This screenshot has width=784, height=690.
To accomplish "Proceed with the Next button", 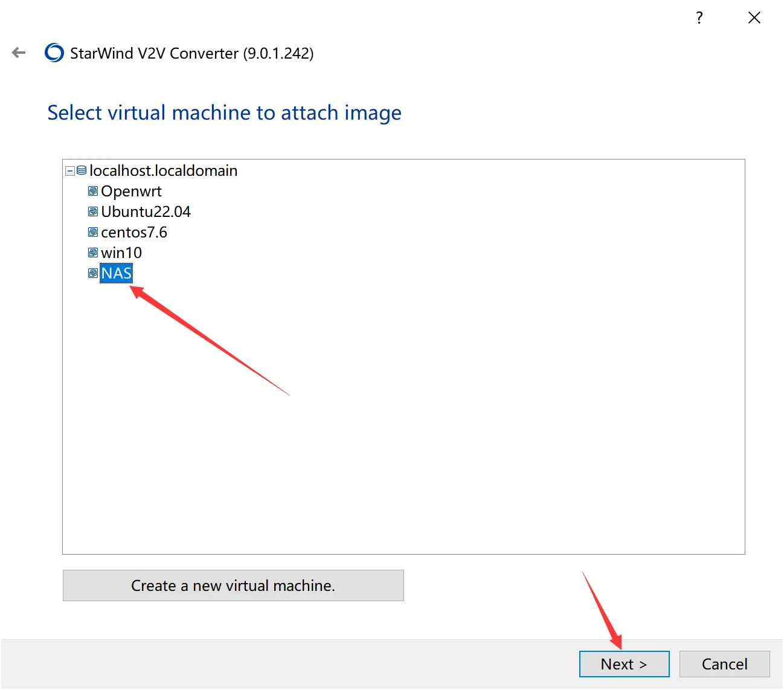I will 624,665.
